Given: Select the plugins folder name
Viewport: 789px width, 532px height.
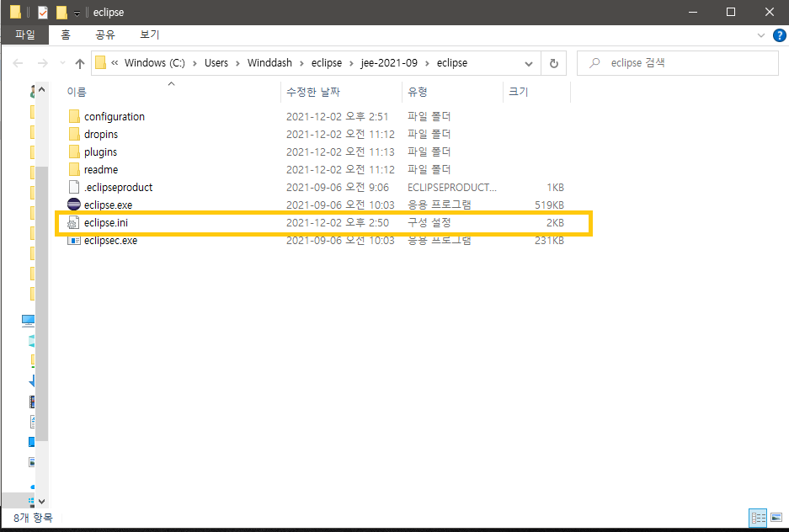Looking at the screenshot, I should click(x=101, y=152).
